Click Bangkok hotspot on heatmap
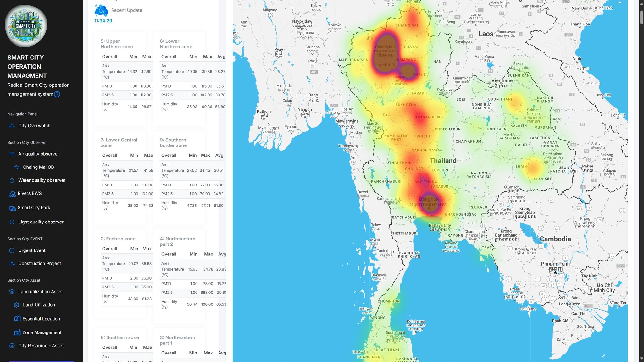Image resolution: width=644 pixels, height=362 pixels. [x=430, y=204]
